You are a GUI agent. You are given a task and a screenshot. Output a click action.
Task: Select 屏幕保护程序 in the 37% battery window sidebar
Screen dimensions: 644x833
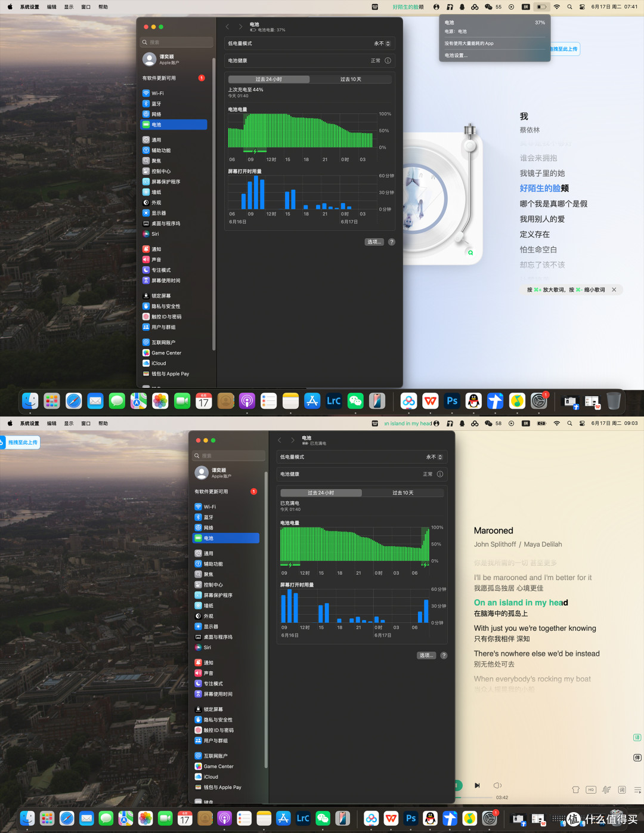174,181
